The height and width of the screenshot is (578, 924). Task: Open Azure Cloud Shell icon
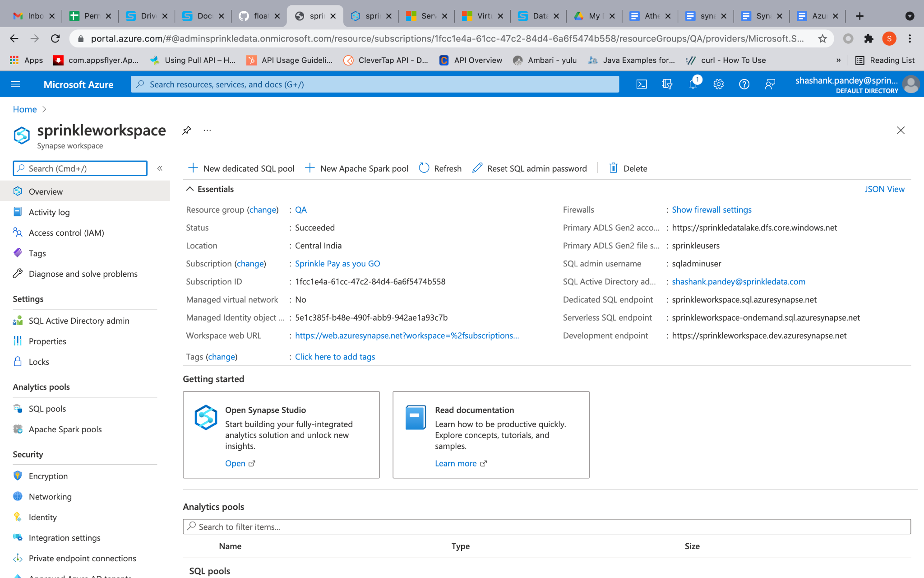pos(641,84)
